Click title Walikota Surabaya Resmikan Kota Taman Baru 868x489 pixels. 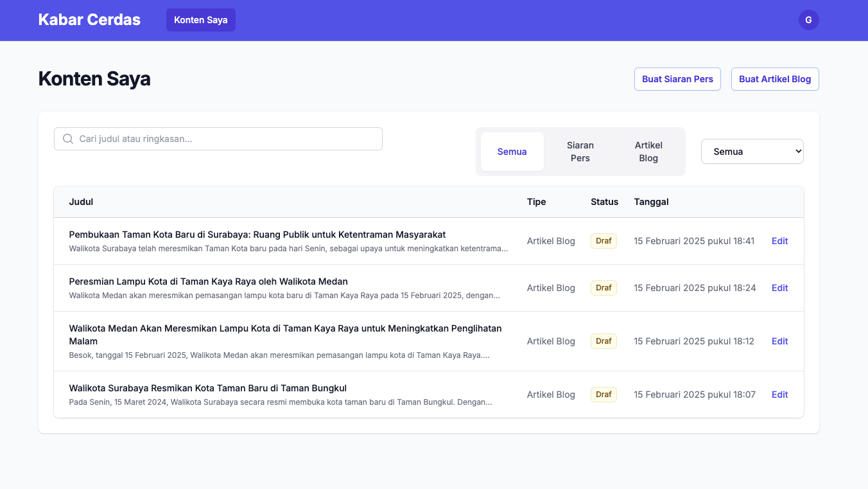(208, 388)
